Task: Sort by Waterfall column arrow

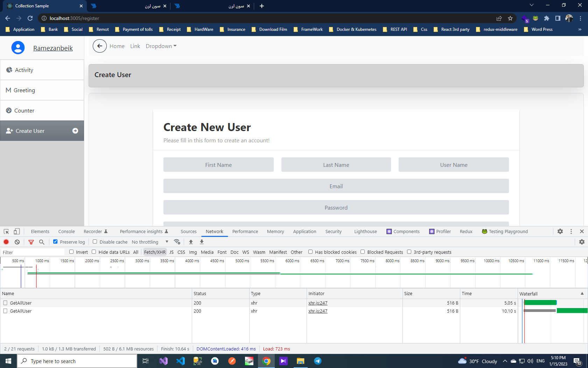Action: 582,294
